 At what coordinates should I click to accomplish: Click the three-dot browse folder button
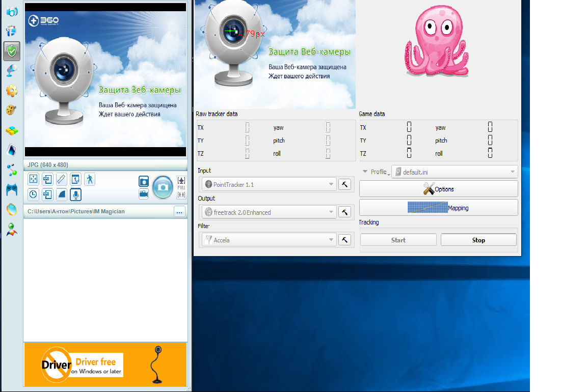pos(179,212)
